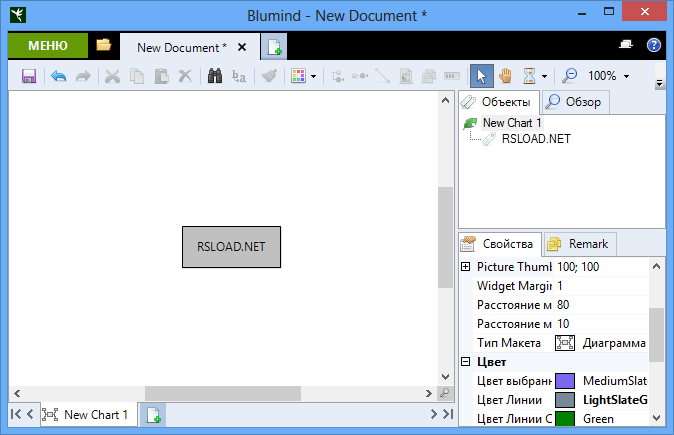Viewport: 674px width, 435px height.
Task: Open the green МЕНЮ button
Action: [x=48, y=46]
